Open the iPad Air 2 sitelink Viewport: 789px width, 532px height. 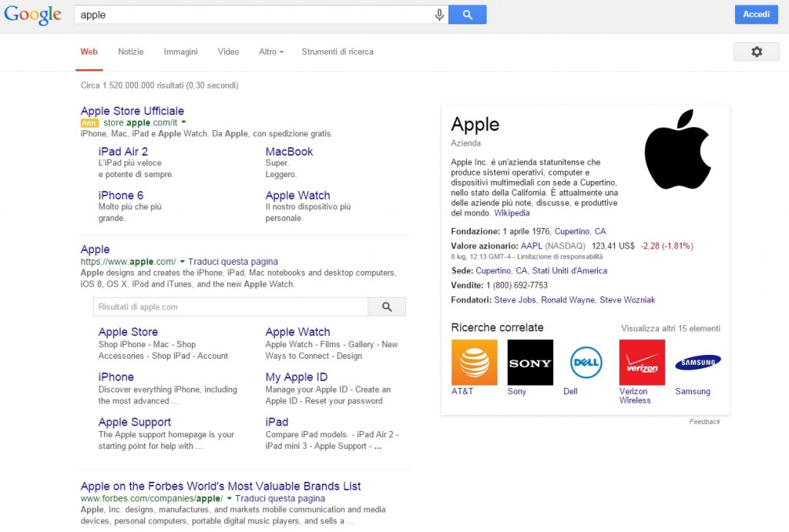(123, 152)
